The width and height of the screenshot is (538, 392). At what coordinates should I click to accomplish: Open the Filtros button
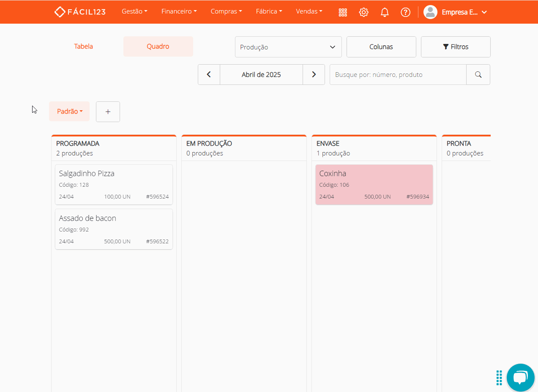[x=456, y=47]
